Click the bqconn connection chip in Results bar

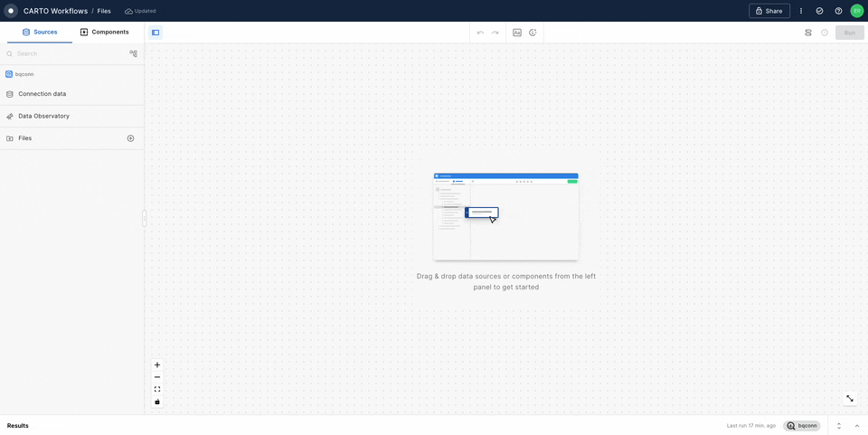tap(802, 425)
